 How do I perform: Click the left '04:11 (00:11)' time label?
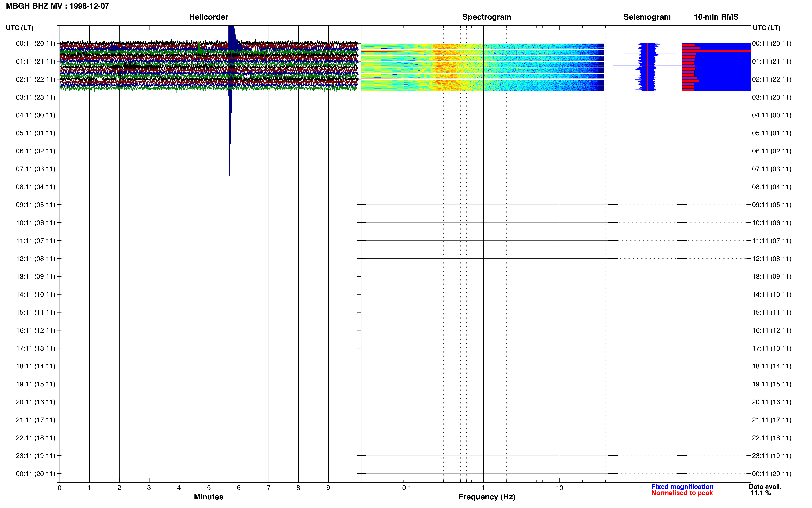coord(36,115)
